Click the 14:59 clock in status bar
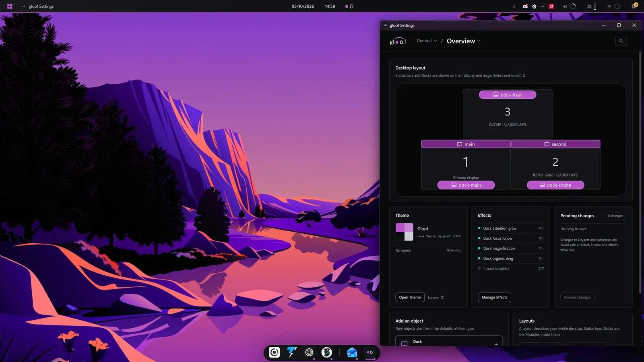 tap(330, 6)
